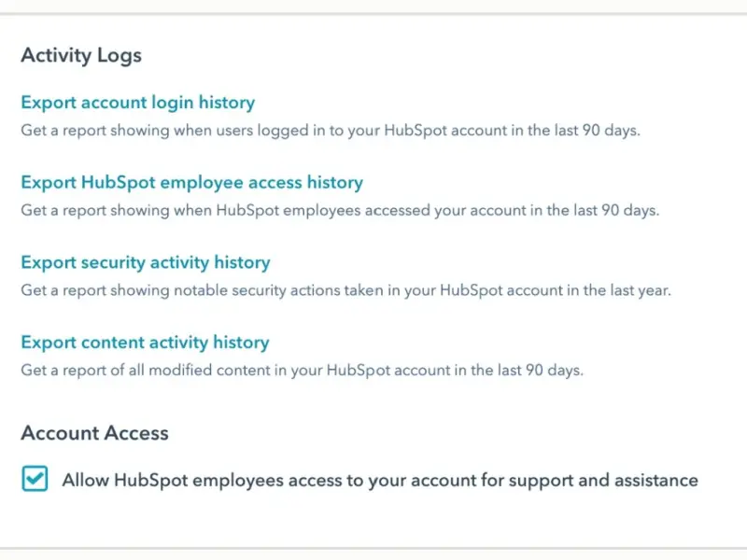Click the notable security actions description text
Screen dimensions: 747x560
tap(345, 290)
